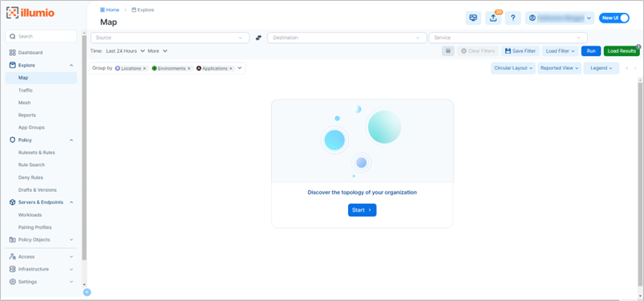Viewport: 644px width, 301px height.
Task: Open the Reported View dropdown
Action: 560,68
